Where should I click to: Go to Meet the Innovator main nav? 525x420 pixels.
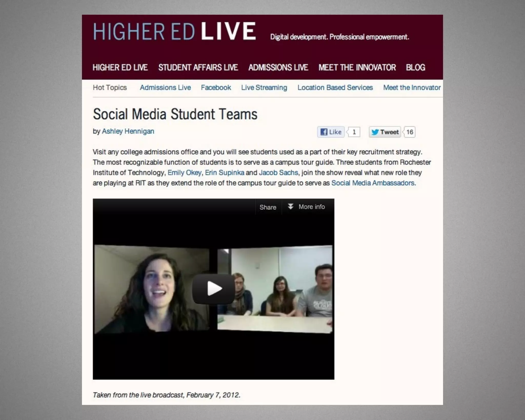pos(357,67)
